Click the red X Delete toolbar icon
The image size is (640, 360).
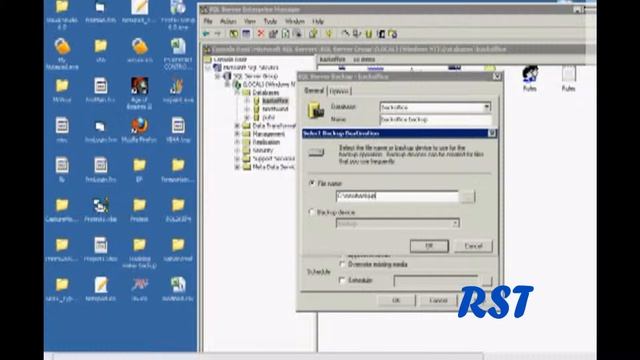[x=260, y=34]
